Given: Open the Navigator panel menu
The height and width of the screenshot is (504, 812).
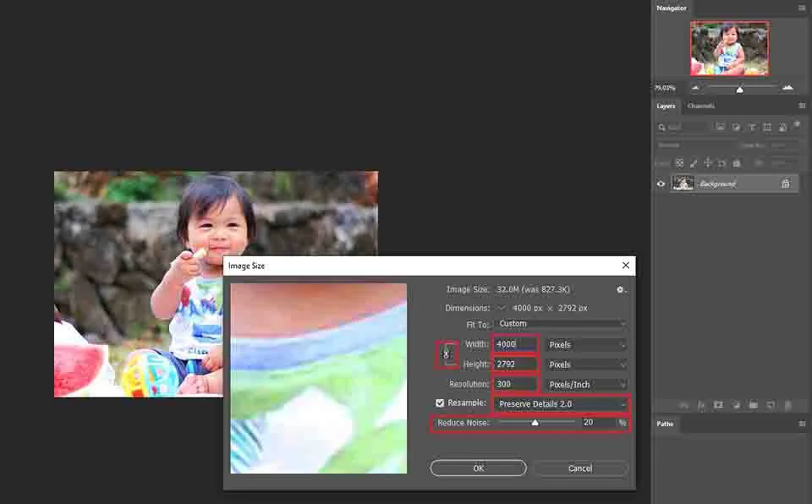Looking at the screenshot, I should click(802, 8).
